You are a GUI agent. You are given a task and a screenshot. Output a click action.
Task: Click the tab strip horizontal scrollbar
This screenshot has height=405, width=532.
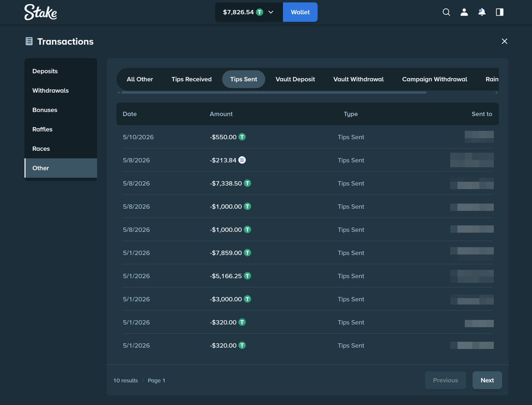pos(274,92)
